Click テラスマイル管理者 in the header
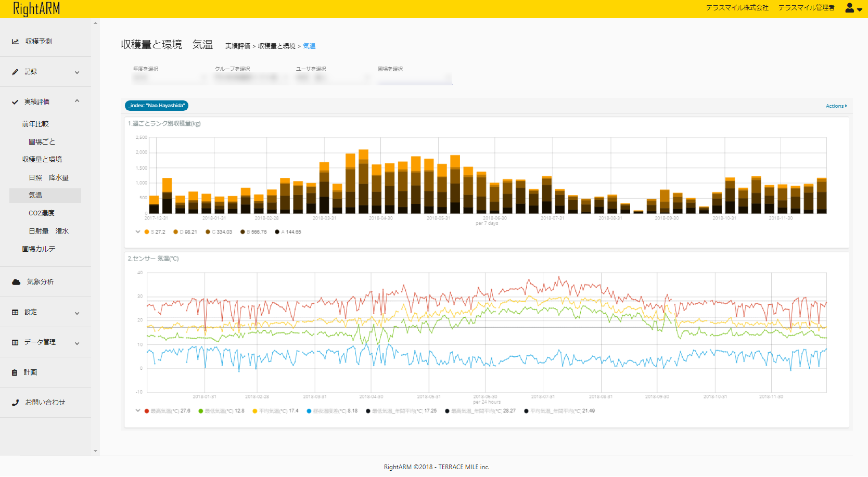Viewport: 868px width, 477px height. point(806,8)
